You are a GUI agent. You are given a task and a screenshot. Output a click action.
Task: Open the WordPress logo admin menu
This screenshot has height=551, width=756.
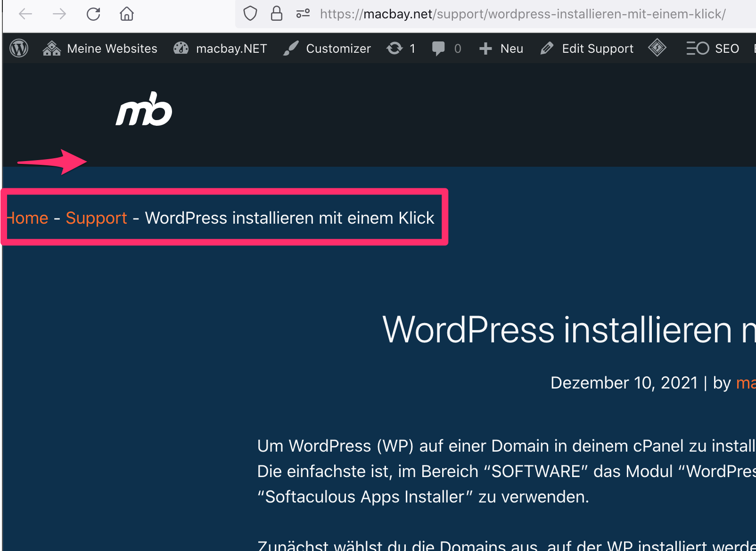coord(19,48)
